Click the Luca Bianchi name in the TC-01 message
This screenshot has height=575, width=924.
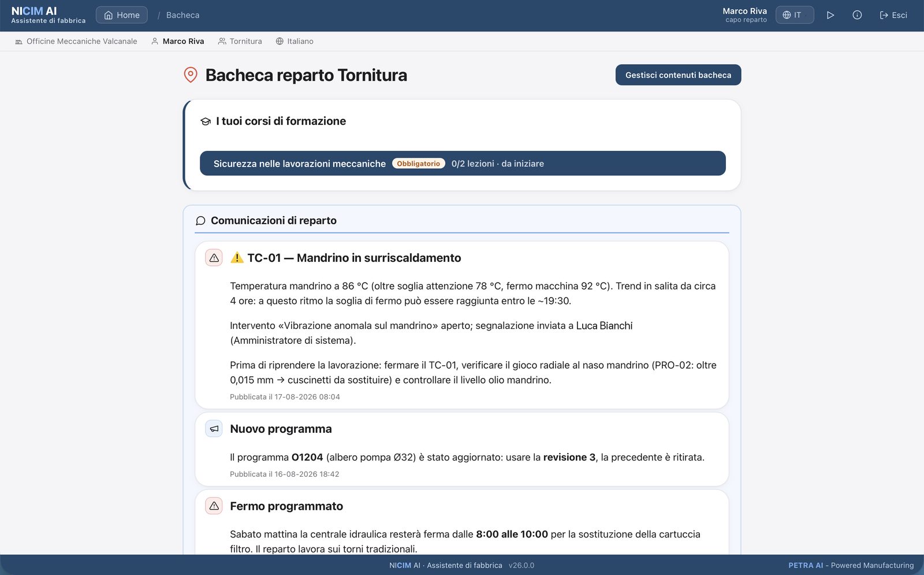[604, 326]
